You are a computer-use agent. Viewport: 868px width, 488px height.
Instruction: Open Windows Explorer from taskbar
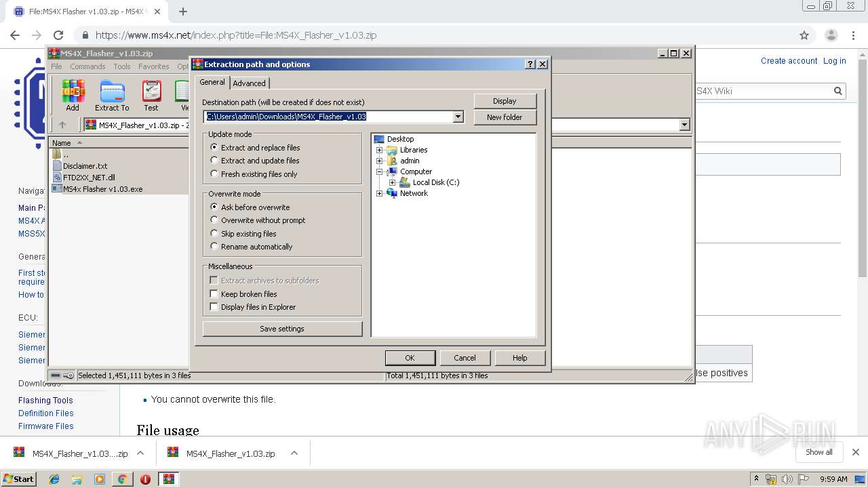[x=77, y=479]
